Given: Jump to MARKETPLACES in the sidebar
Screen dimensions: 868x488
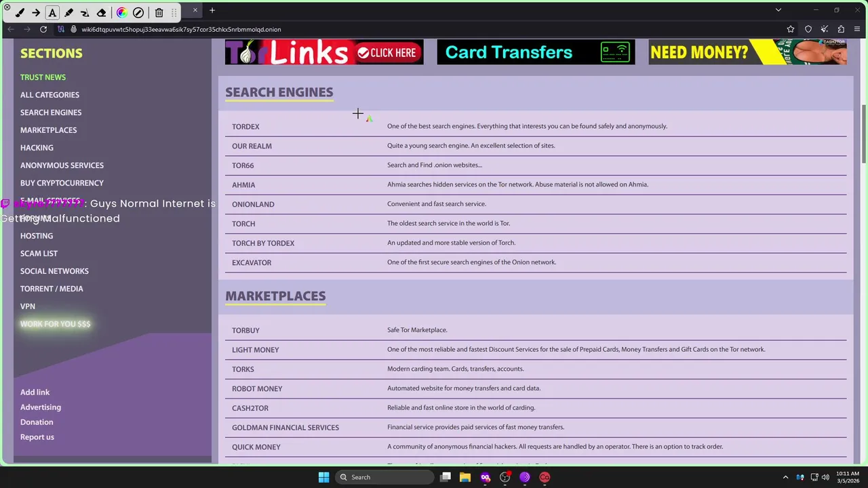Looking at the screenshot, I should pos(48,130).
